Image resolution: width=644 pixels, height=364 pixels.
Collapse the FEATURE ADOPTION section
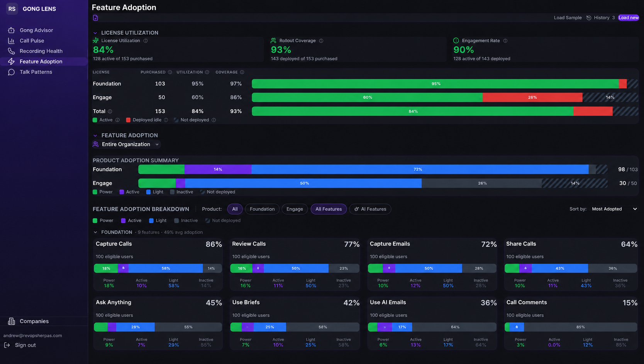tap(95, 135)
